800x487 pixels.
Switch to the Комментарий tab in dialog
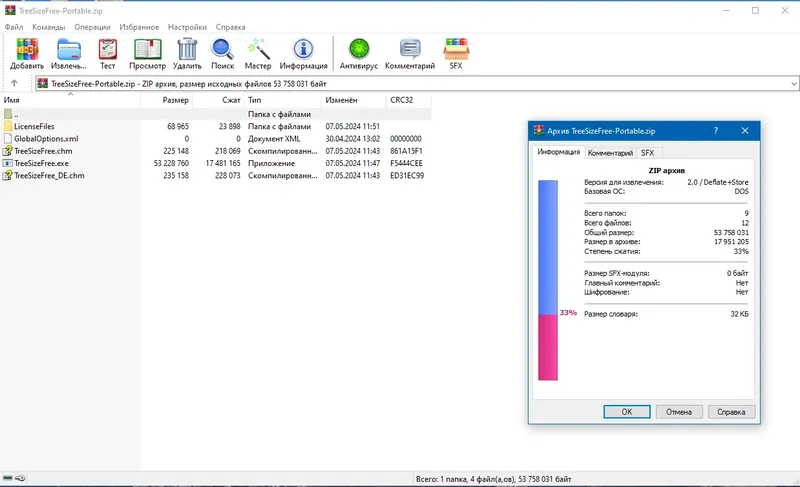610,153
